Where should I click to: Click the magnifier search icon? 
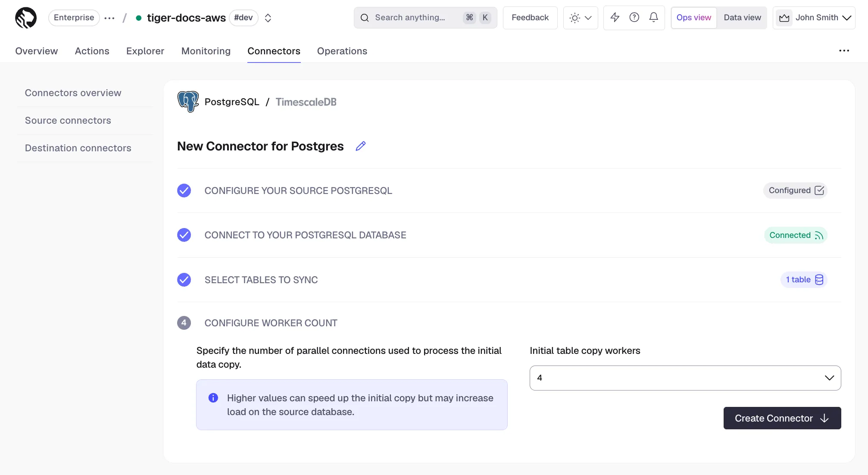click(365, 18)
